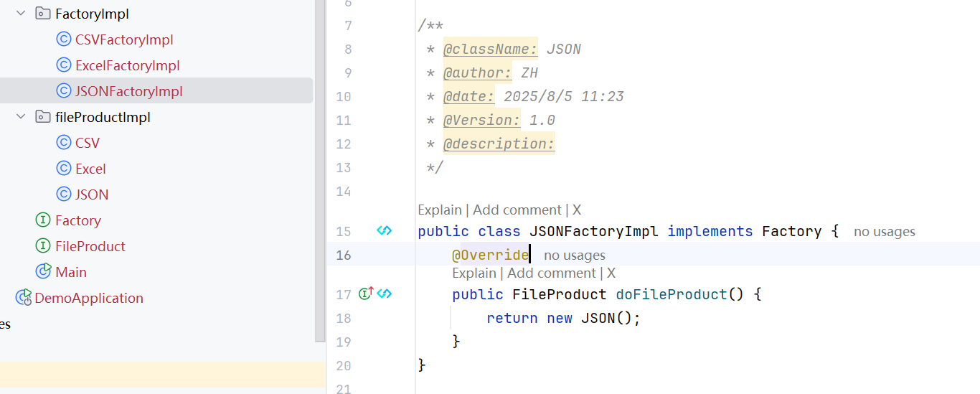Select the Excel class in fileProductImpl
980x394 pixels.
[x=90, y=169]
